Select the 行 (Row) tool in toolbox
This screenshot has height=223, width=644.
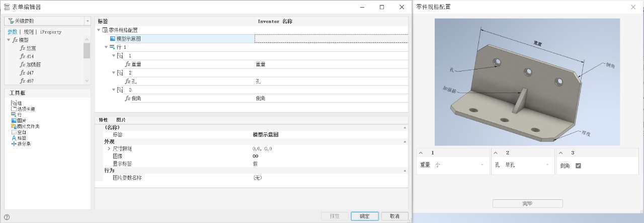[16, 115]
